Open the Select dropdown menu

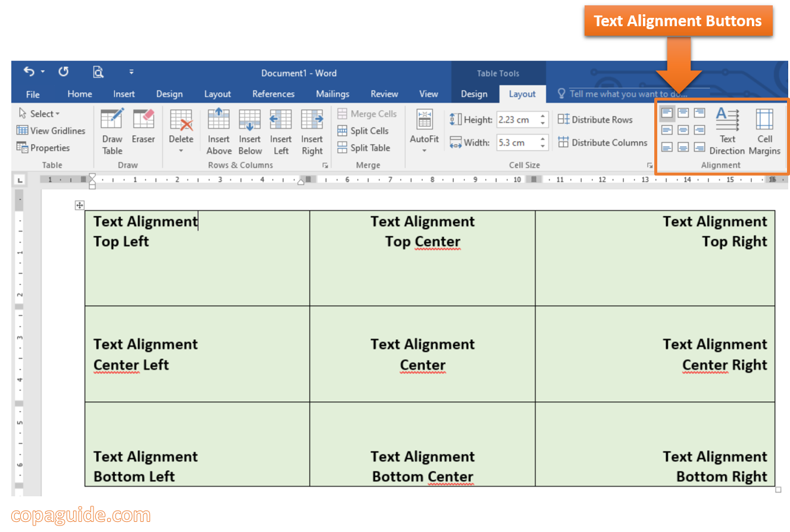(39, 113)
